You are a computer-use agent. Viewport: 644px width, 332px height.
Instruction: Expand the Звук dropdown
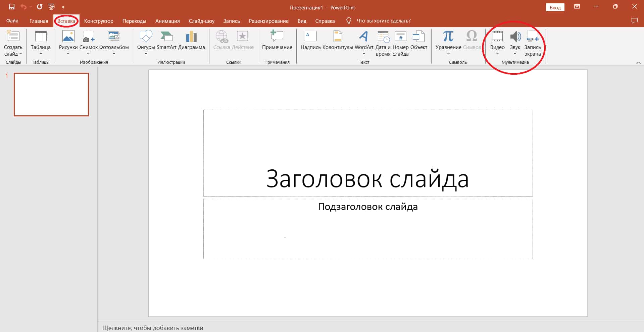point(515,53)
